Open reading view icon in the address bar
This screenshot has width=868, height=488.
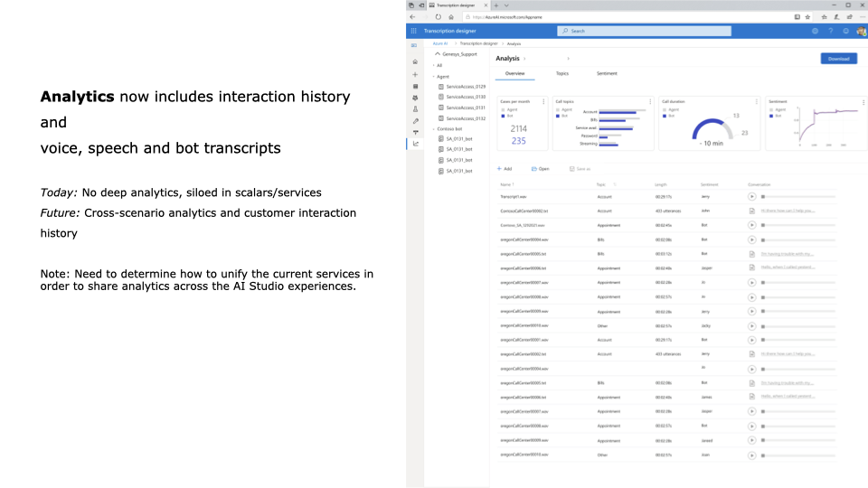point(797,17)
